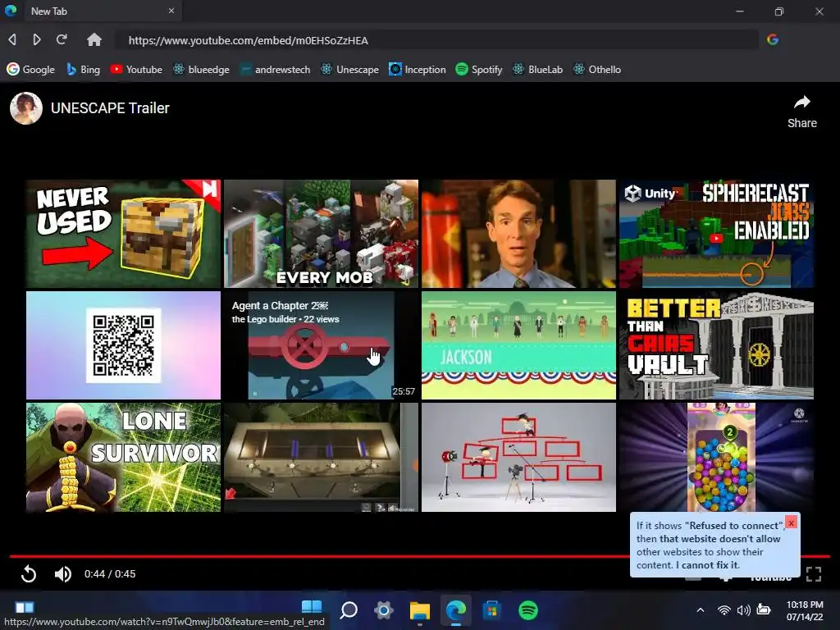Switch to Microsoft Edge on taskbar
Viewport: 840px width, 630px height.
[456, 609]
